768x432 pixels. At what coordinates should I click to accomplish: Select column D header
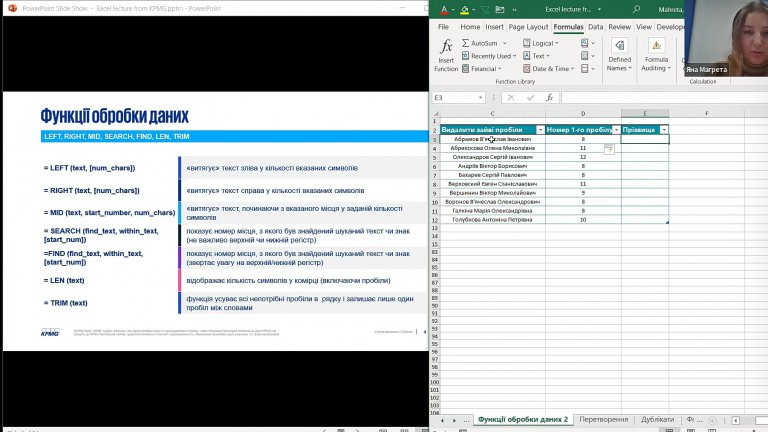(x=583, y=113)
